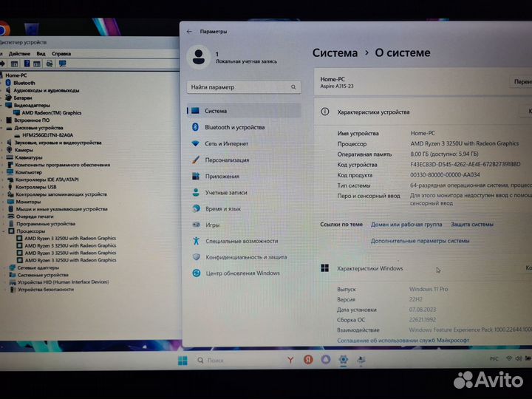Click the Камеры category icon
The width and height of the screenshot is (532, 399).
9,149
